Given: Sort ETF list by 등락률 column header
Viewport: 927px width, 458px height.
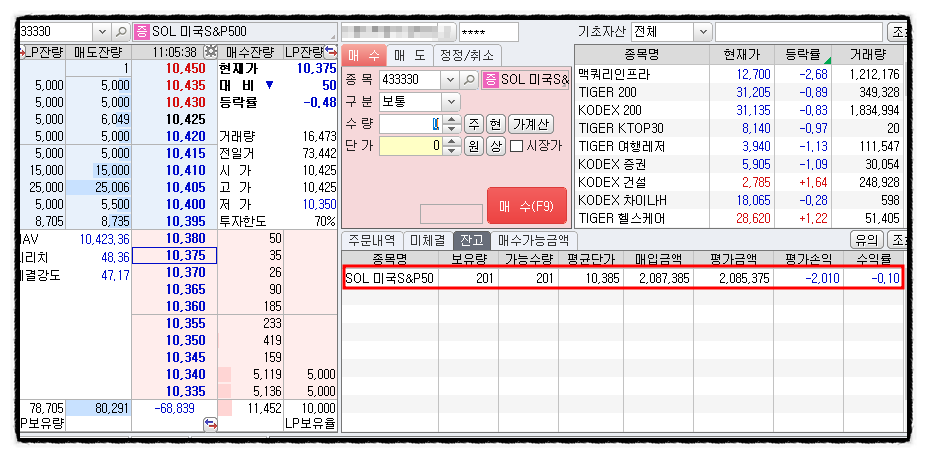Looking at the screenshot, I should 802,56.
